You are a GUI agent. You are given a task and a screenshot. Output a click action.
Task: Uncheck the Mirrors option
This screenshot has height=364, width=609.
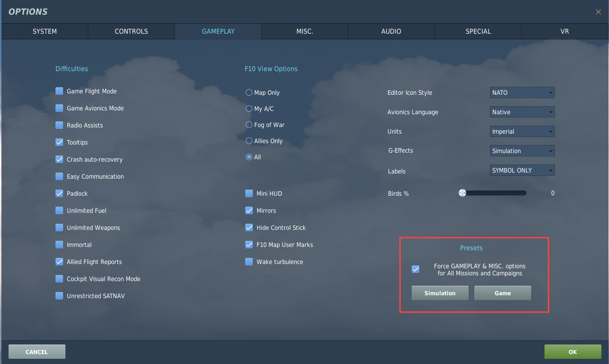(x=249, y=210)
